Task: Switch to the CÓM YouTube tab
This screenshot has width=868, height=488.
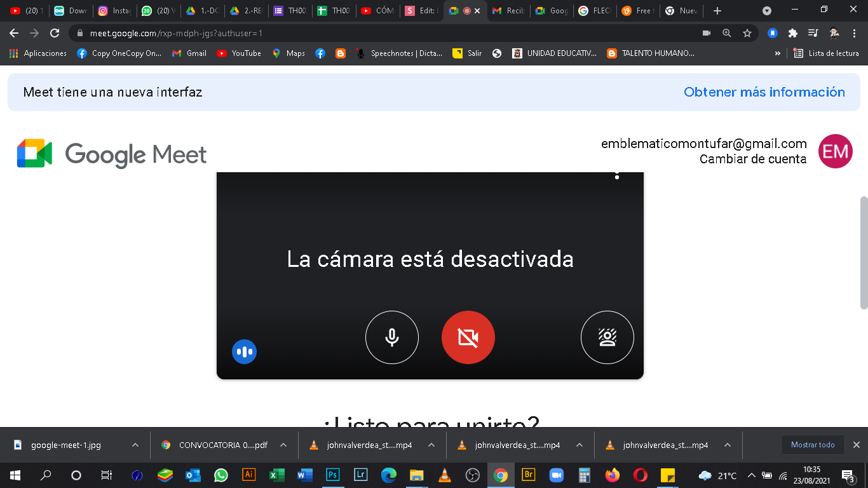Action: pos(377,11)
